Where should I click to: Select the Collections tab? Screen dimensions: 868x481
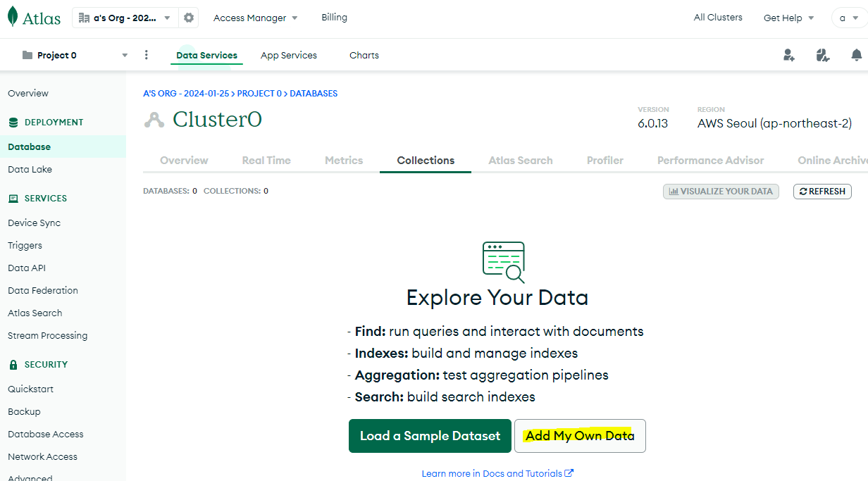[426, 161]
